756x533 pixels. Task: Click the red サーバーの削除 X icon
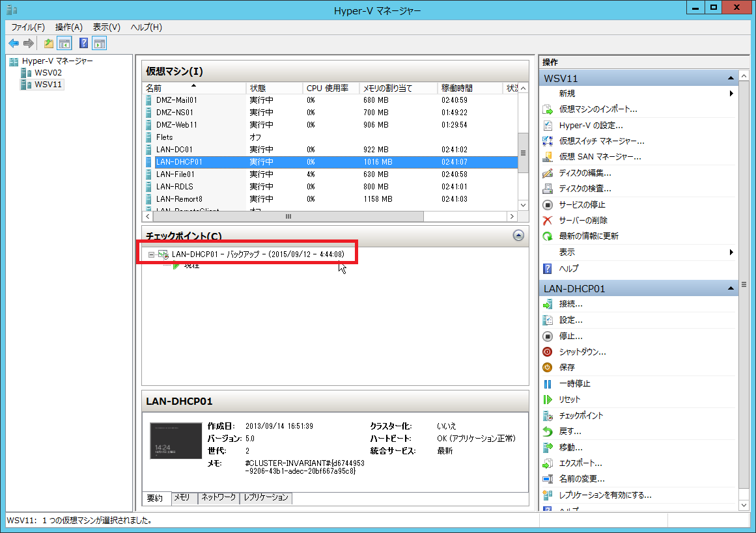coord(548,221)
